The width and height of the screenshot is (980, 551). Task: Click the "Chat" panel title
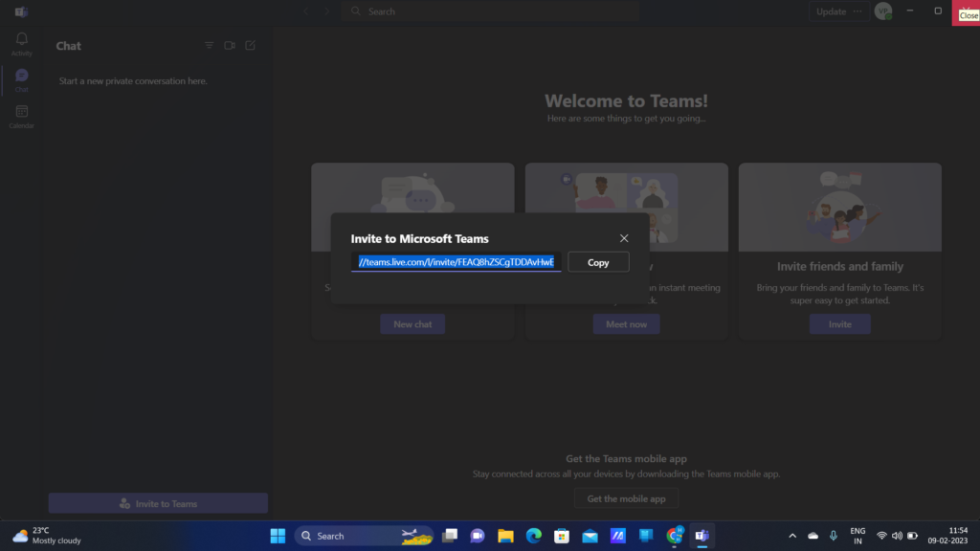(69, 46)
